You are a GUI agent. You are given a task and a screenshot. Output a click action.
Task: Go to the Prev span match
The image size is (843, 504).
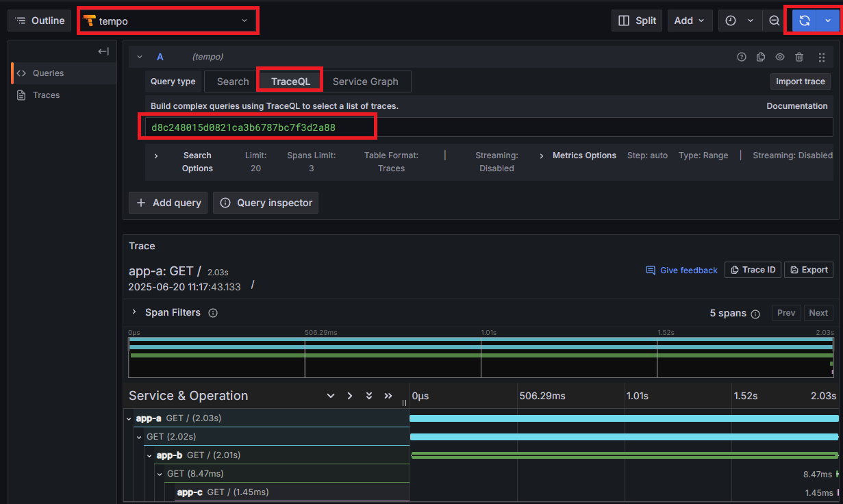[786, 313]
